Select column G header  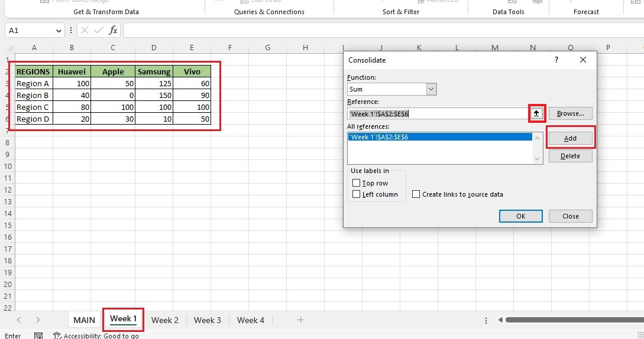[267, 48]
